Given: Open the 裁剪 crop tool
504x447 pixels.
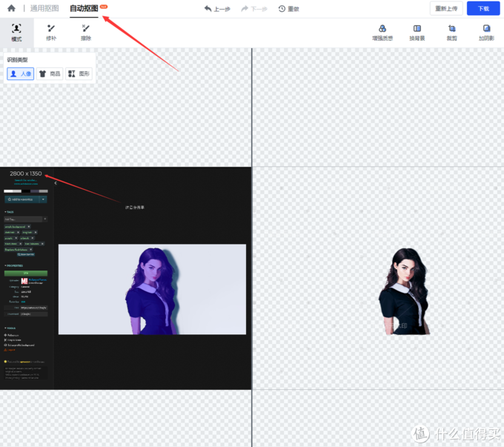Looking at the screenshot, I should click(452, 32).
